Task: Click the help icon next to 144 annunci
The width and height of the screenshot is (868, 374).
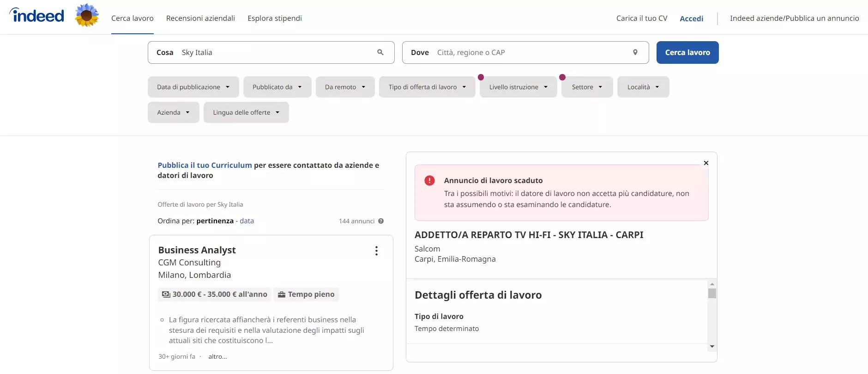Action: click(381, 221)
